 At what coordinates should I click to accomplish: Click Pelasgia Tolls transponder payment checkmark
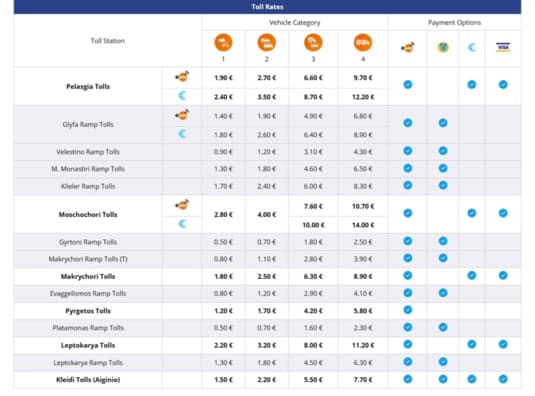point(408,84)
